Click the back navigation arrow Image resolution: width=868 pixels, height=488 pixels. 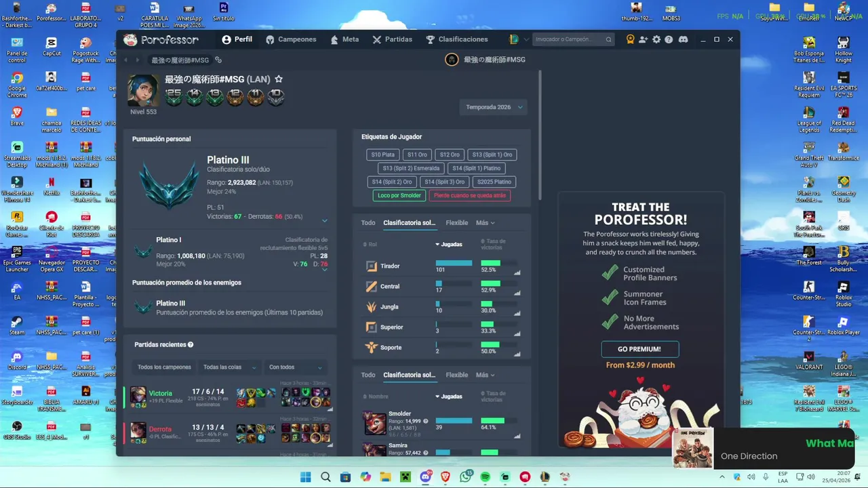coord(125,60)
